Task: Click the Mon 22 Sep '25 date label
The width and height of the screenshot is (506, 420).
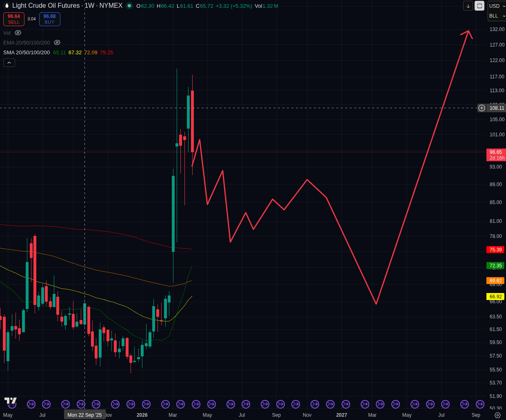Action: [x=84, y=415]
